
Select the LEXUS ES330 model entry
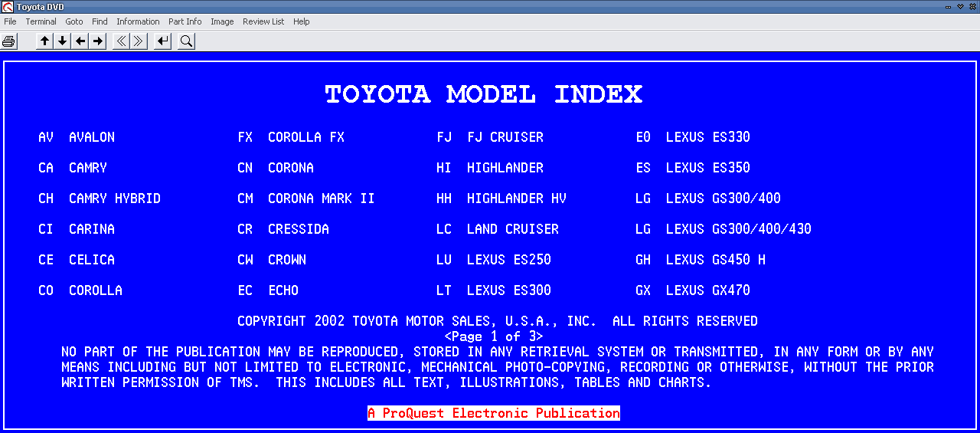coord(693,137)
